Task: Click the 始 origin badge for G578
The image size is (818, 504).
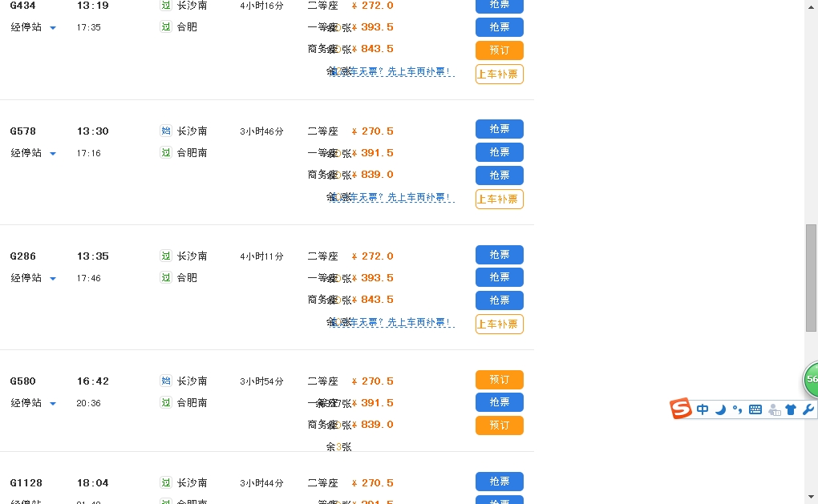Action: 166,131
